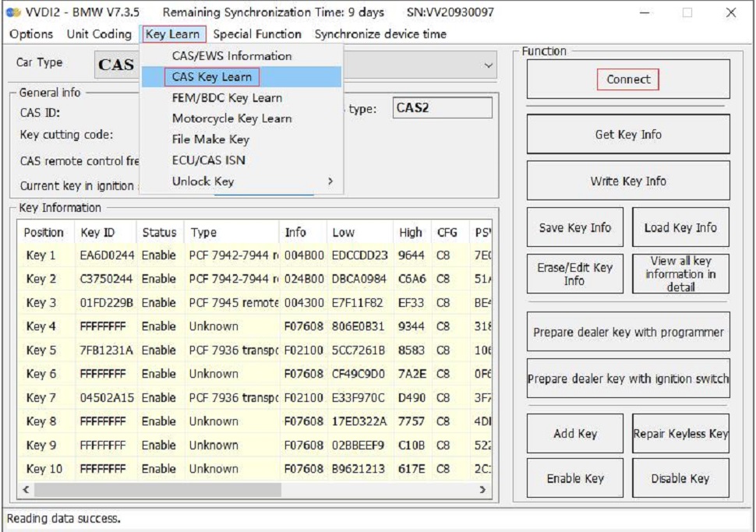Click the Connect button
The height and width of the screenshot is (532, 756).
click(x=628, y=79)
